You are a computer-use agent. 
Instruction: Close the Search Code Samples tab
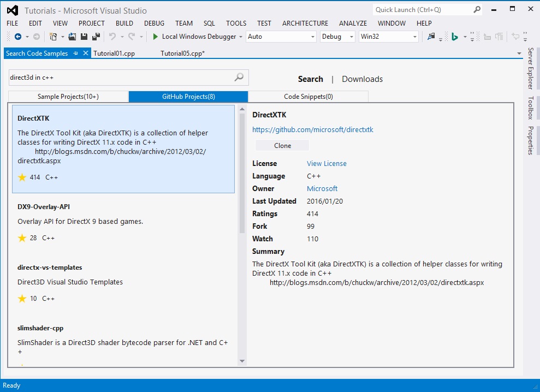(86, 54)
